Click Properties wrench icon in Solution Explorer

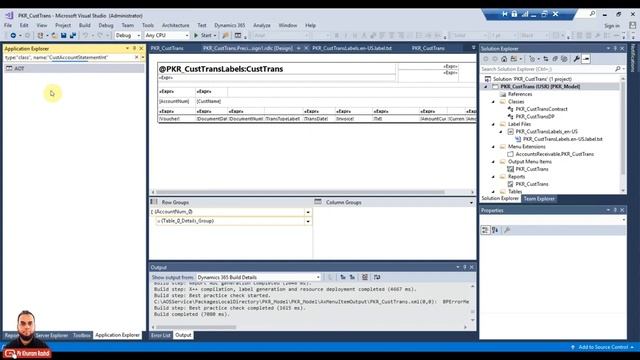pos(576,59)
